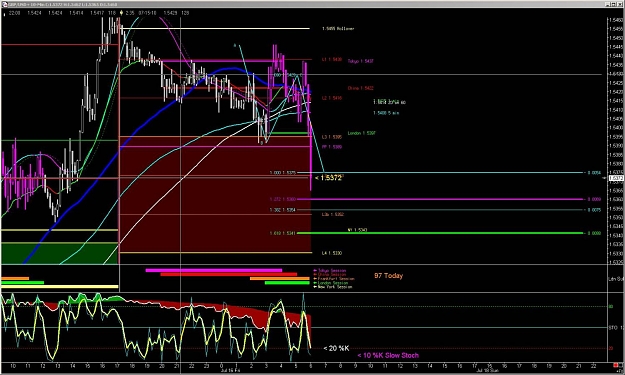Click the '22:00' time in data row
This screenshot has width=625, height=375.
14,13
